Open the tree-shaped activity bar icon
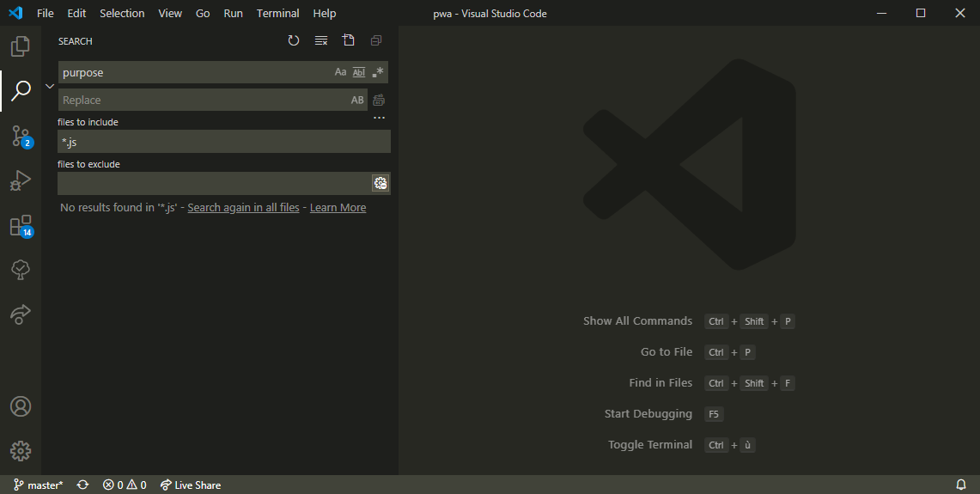This screenshot has width=980, height=494. [20, 270]
